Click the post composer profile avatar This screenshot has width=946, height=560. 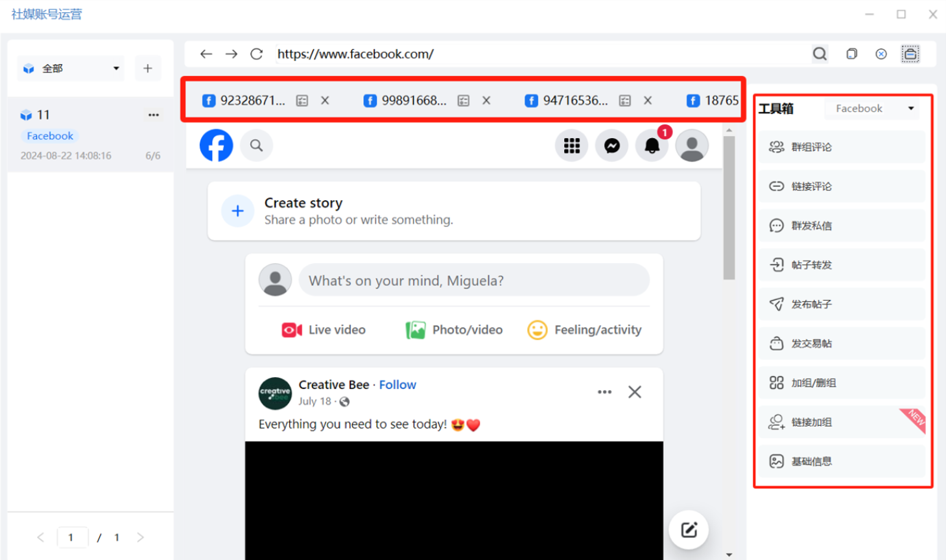click(275, 280)
